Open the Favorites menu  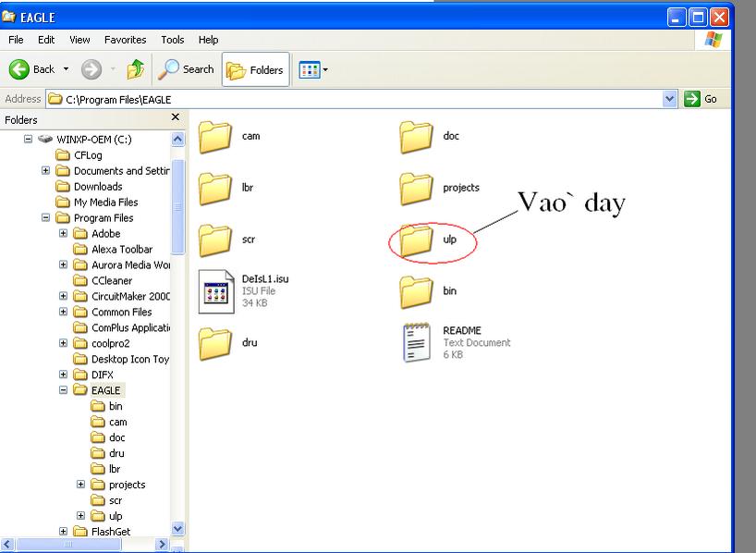(x=126, y=40)
